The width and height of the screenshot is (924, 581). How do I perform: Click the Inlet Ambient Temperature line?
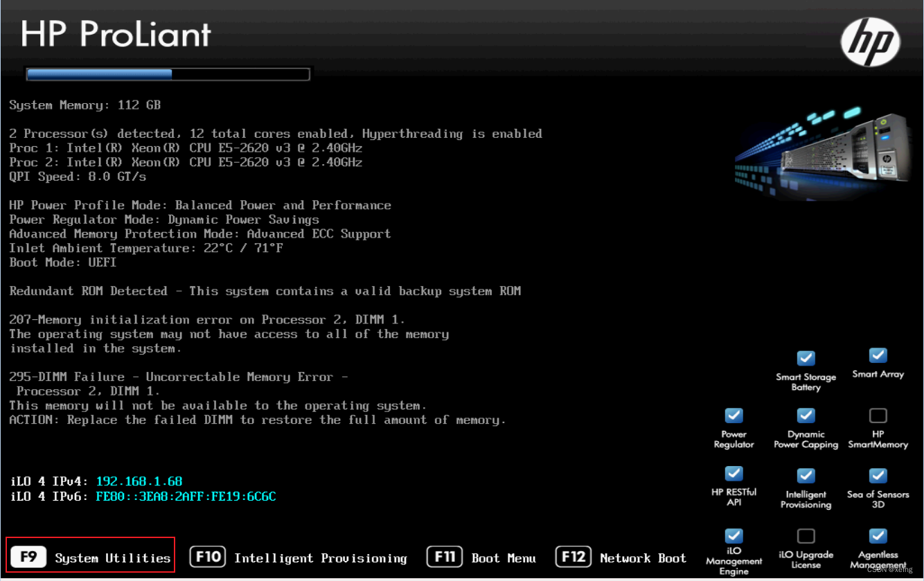(146, 248)
